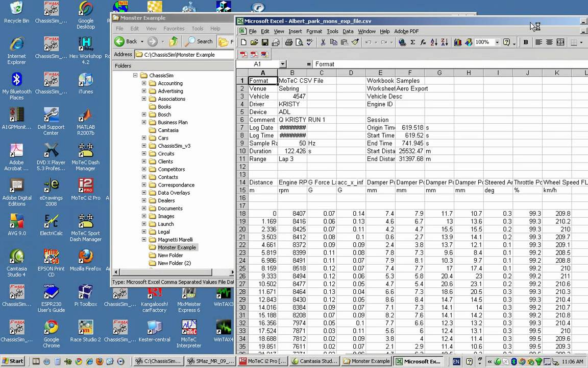Select the Monster Example folder in tree
The image size is (588, 368).
click(x=177, y=247)
